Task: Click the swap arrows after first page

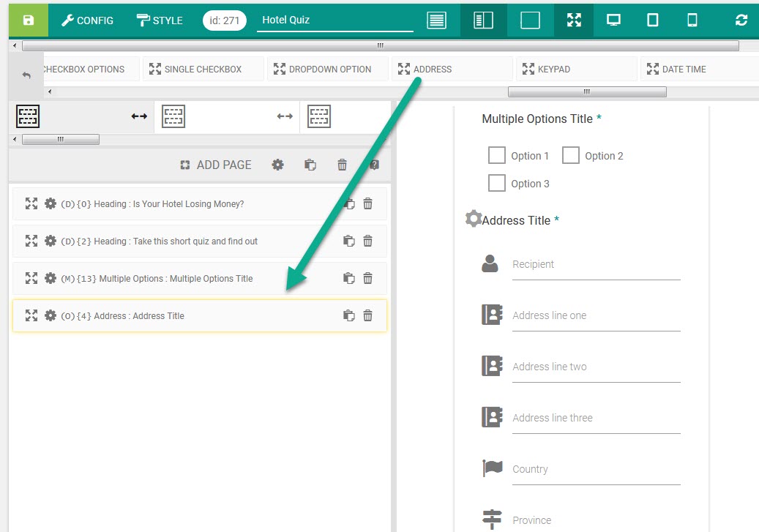Action: [x=139, y=116]
